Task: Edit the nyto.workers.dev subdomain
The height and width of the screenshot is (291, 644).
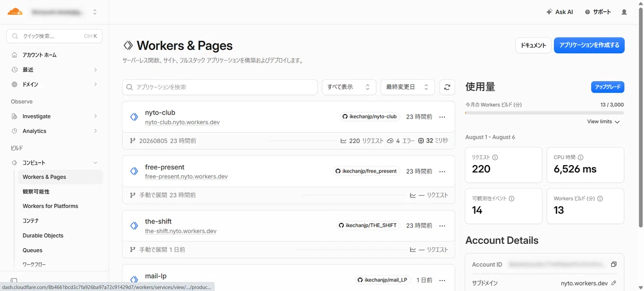Action: (614, 283)
